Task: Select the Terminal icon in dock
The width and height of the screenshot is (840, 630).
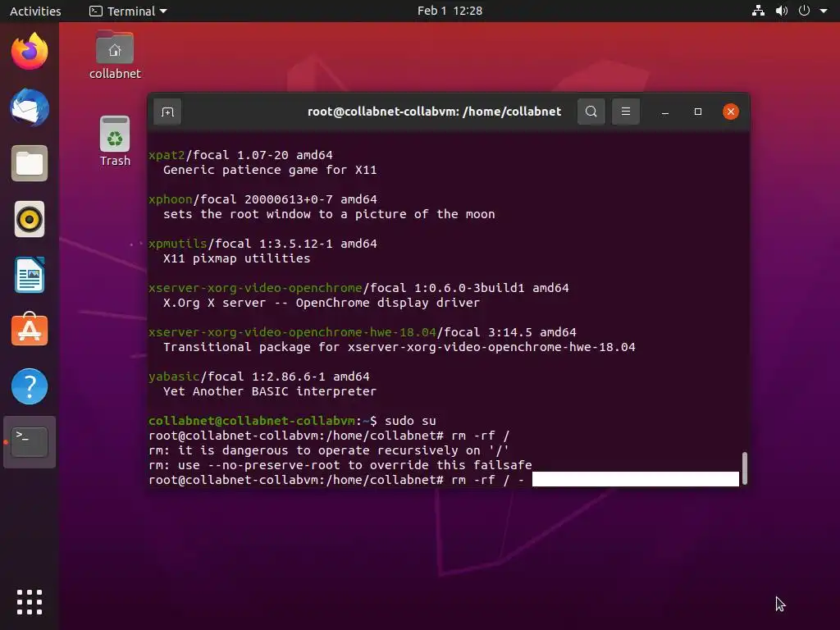Action: (30, 442)
